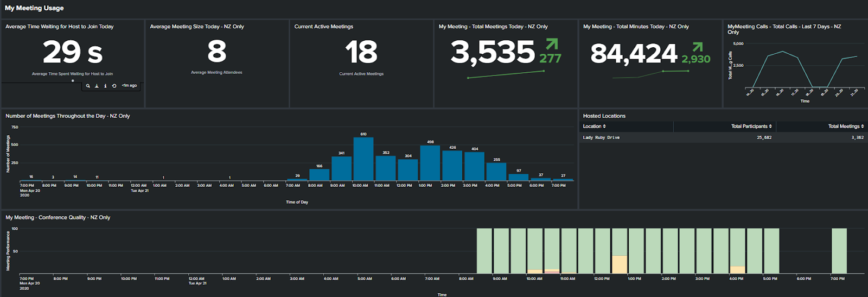Click the bar labeled 404 meetings
Screen dimensions: 868x297
click(x=475, y=167)
